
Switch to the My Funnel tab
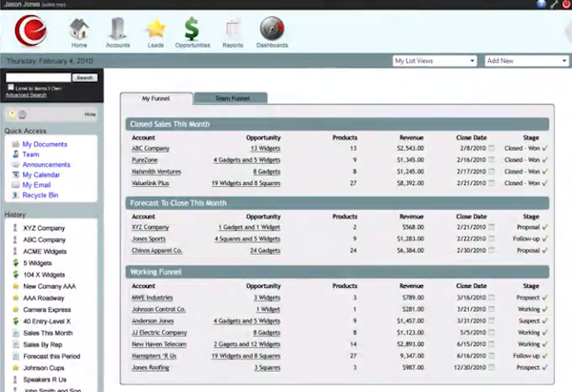155,98
